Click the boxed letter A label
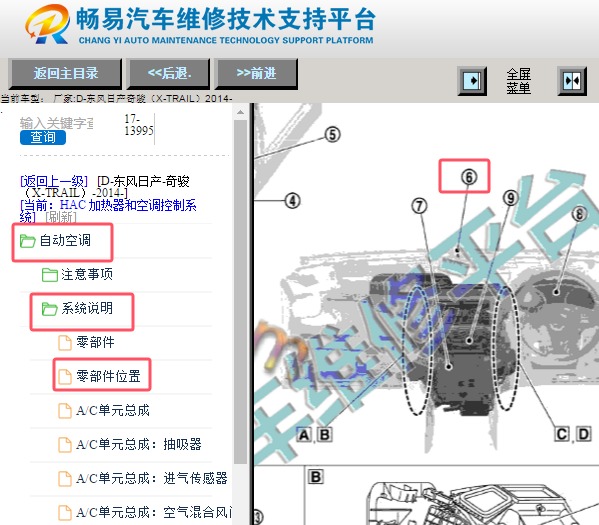This screenshot has height=525, width=599. [304, 435]
